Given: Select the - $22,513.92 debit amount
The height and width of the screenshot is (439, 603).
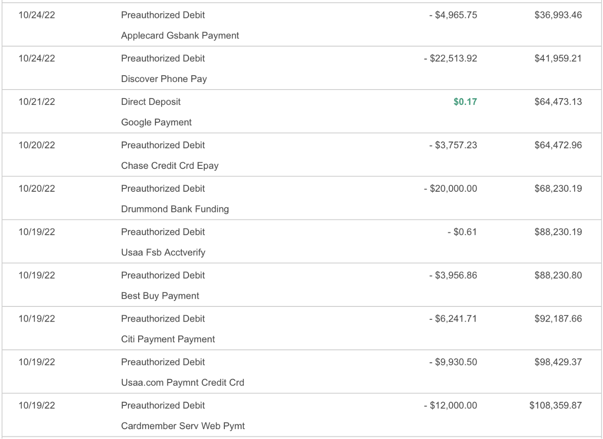Looking at the screenshot, I should (x=450, y=58).
